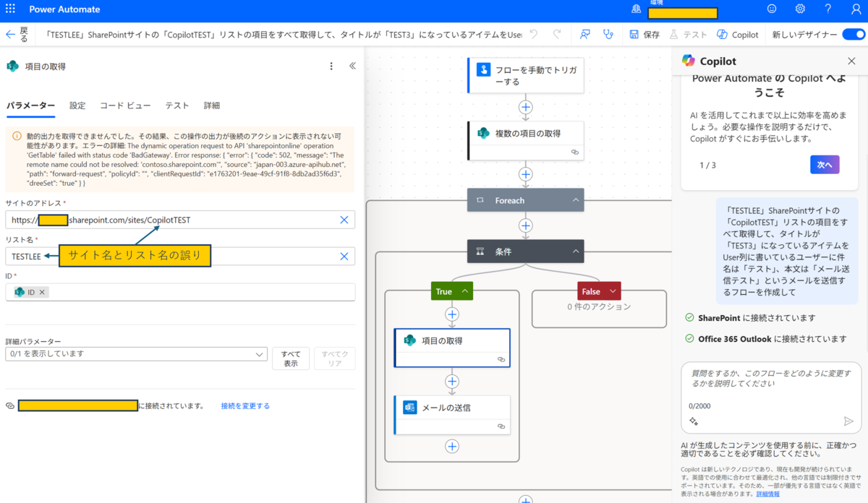The image size is (868, 503).
Task: Click the すべて表示 button
Action: 291,358
